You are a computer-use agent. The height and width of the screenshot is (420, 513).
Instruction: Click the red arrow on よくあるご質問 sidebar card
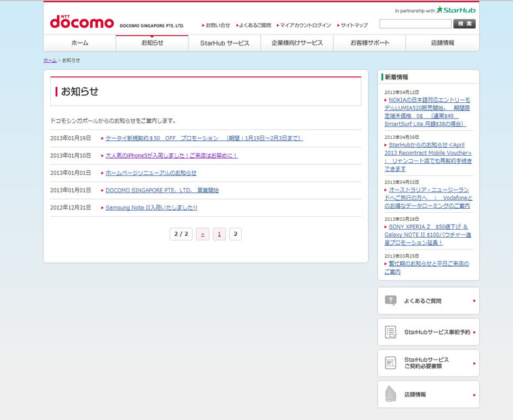[474, 301]
